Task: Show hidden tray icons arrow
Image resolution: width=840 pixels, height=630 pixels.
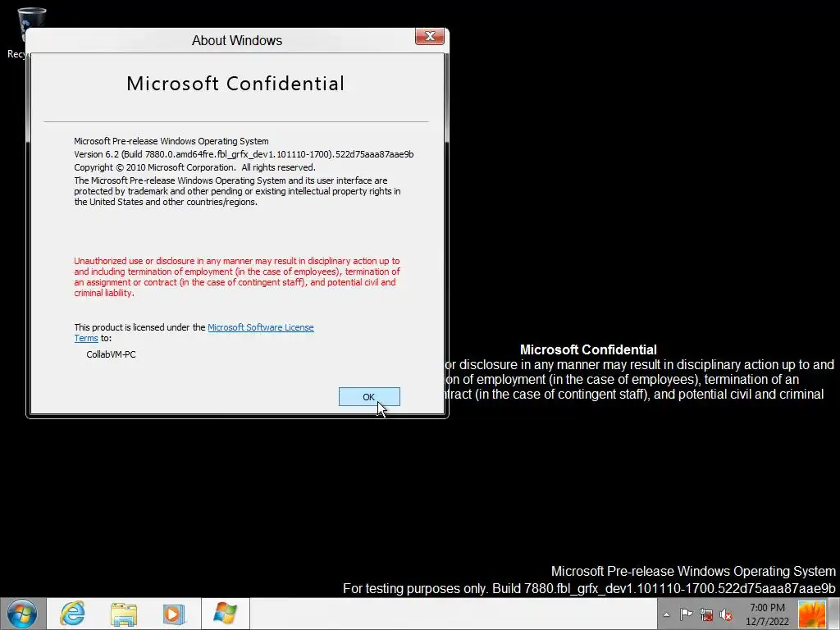Action: pyautogui.click(x=666, y=615)
